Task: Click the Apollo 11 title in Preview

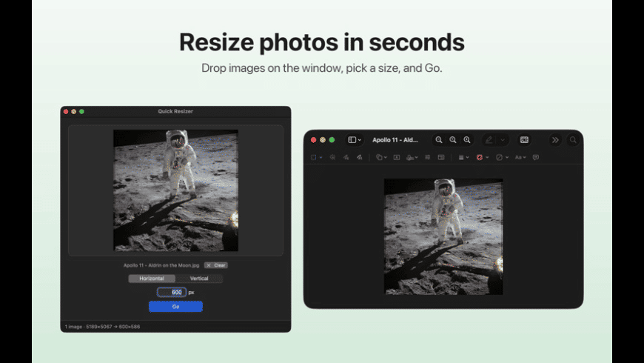Action: click(395, 140)
